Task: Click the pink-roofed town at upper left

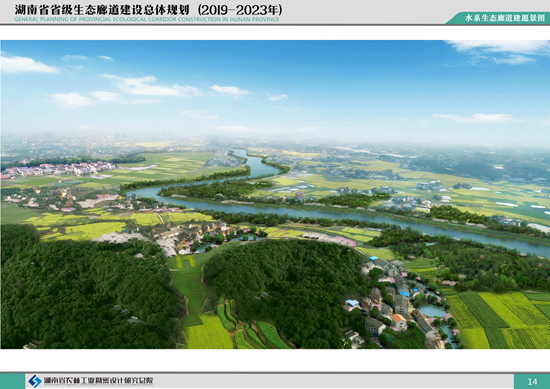Action: pyautogui.click(x=59, y=170)
